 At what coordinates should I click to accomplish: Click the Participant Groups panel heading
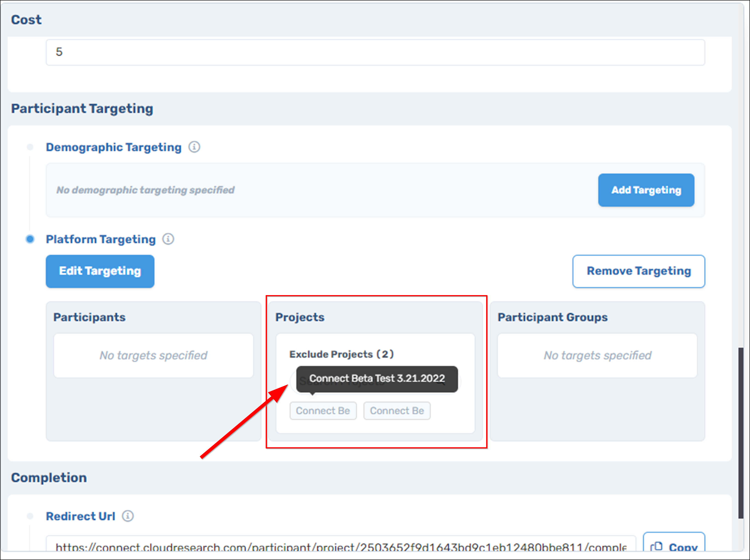[552, 317]
